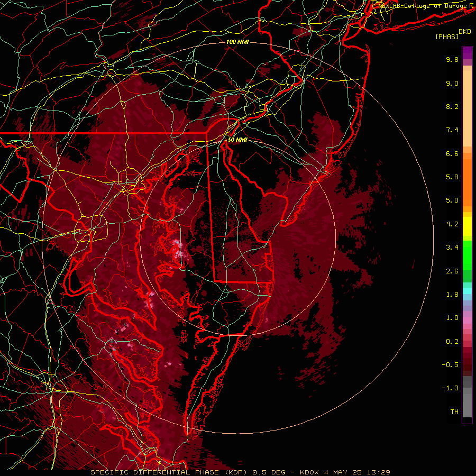The image size is (476, 476).
Task: Click the 2.6 legend value
Action: pos(452,271)
